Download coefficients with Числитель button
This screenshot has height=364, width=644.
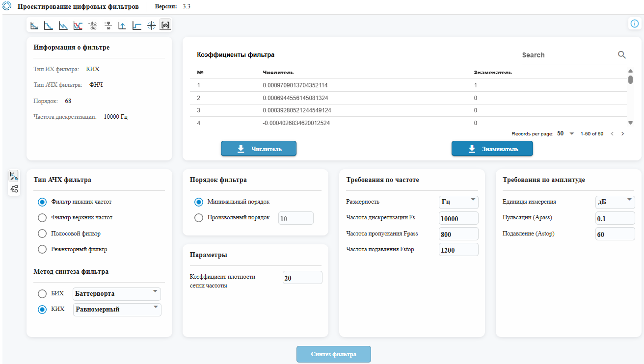coord(259,149)
